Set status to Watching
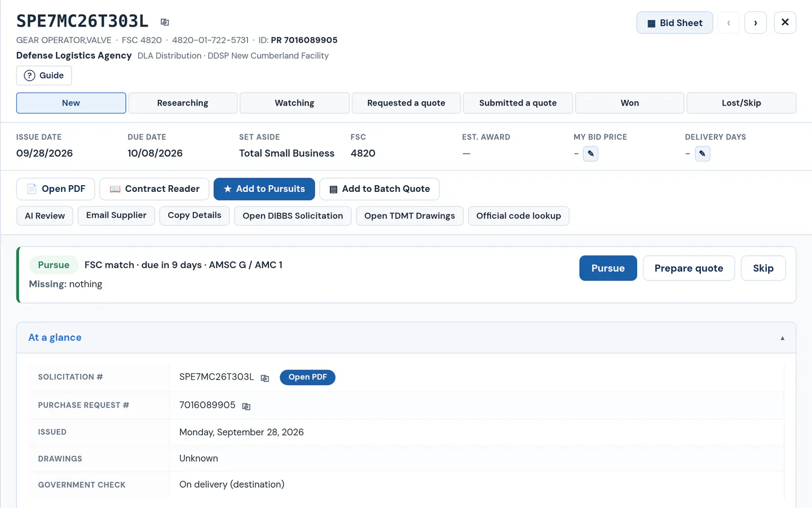 294,103
